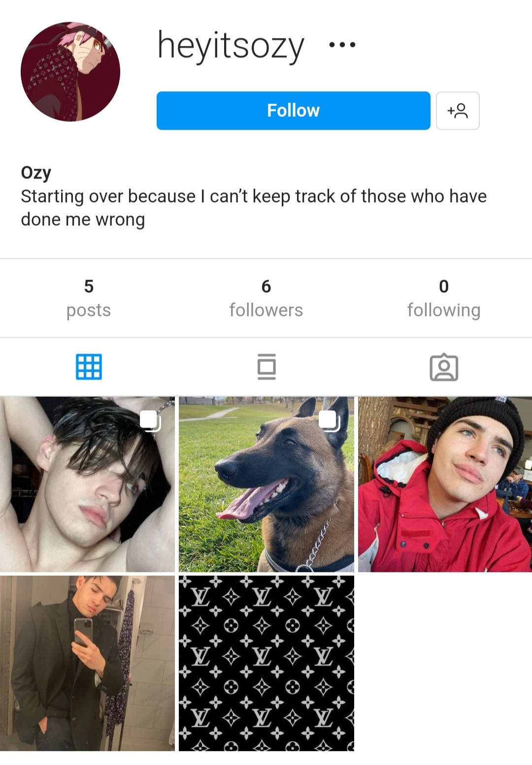Open the Louis Vuitton pattern post
The width and height of the screenshot is (532, 765).
pos(266,663)
